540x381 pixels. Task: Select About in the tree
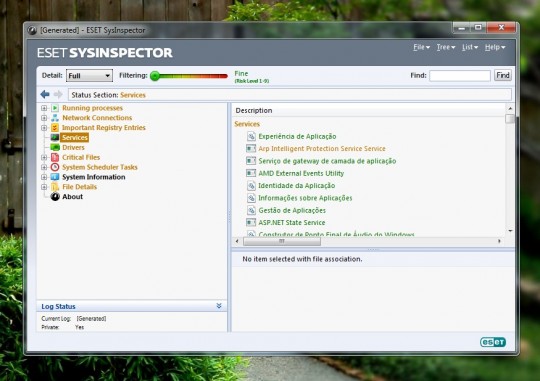coord(72,197)
